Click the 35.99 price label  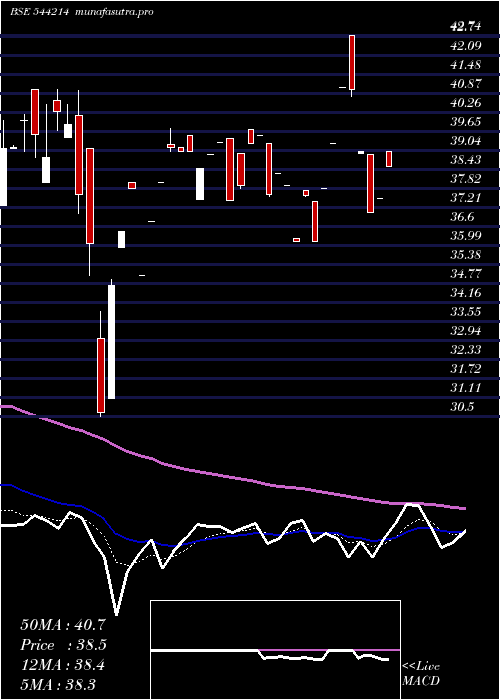466,236
